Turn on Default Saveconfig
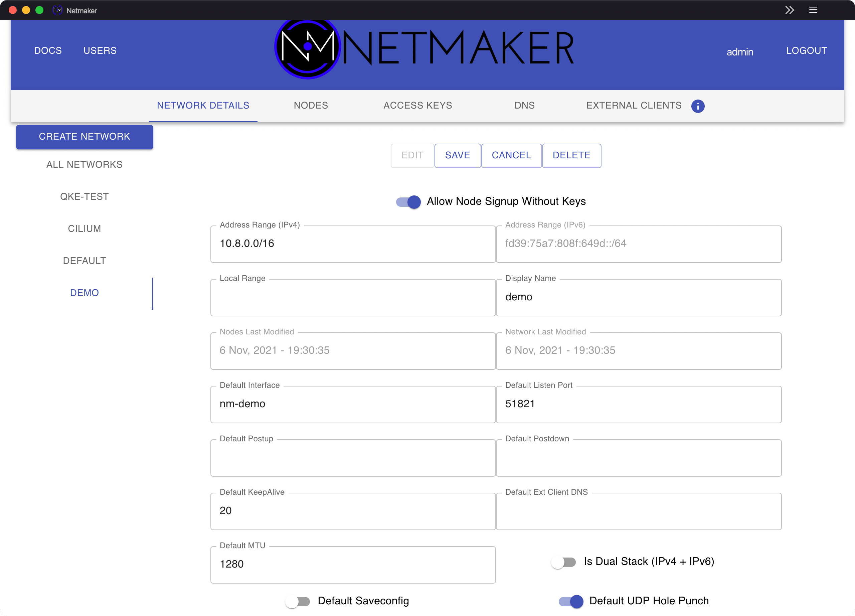The image size is (855, 616). [298, 601]
